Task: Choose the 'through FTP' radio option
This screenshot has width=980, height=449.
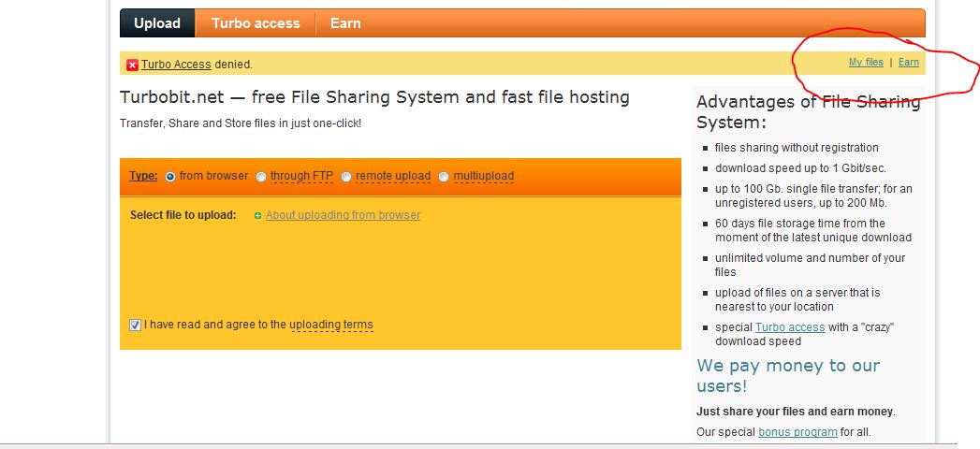Action: (261, 177)
